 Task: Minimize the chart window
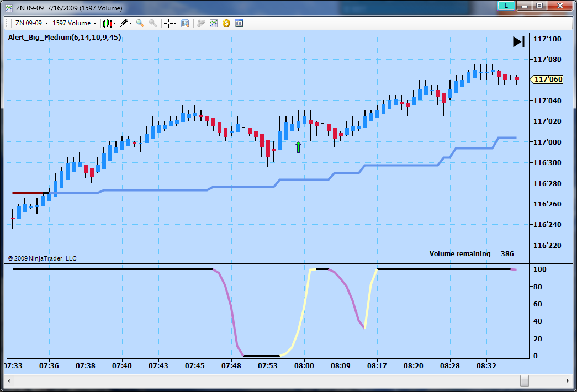coord(525,6)
